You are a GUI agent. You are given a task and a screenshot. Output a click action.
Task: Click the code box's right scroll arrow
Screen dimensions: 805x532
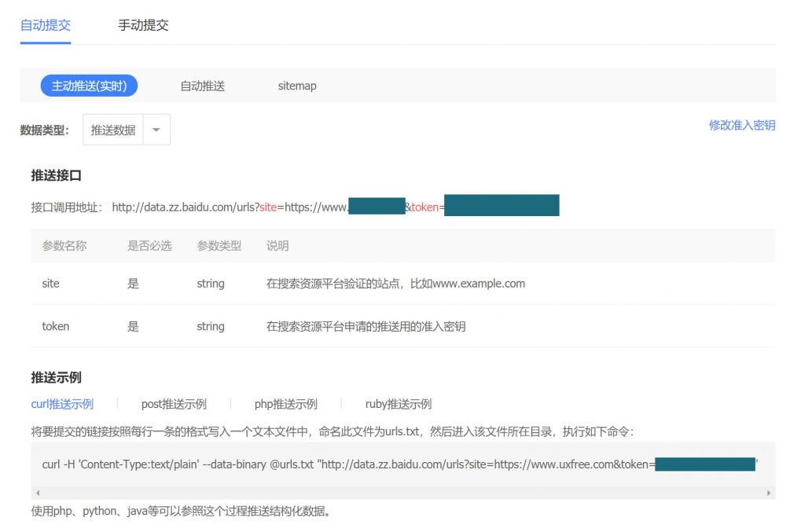coord(770,493)
